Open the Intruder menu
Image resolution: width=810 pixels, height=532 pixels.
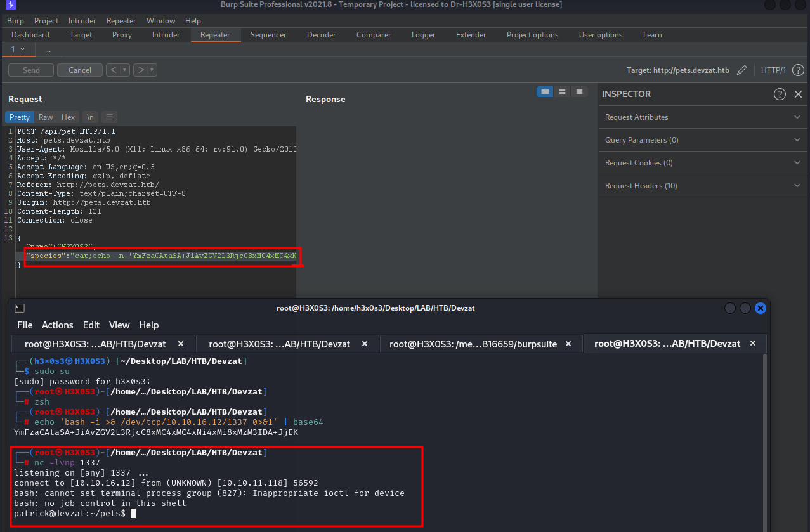[82, 21]
